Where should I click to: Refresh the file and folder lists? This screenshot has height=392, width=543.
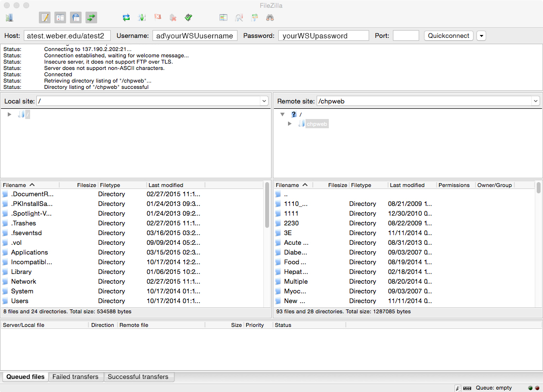pos(126,18)
